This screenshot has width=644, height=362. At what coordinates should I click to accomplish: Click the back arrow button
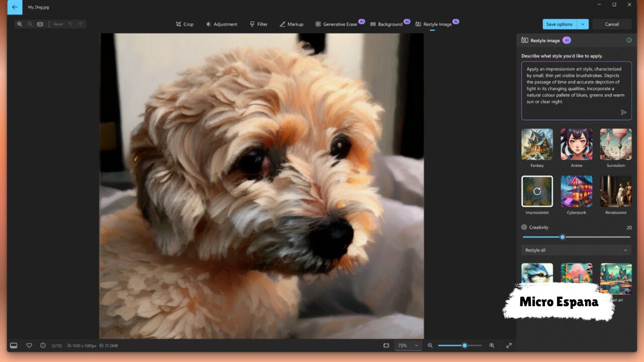(x=15, y=7)
